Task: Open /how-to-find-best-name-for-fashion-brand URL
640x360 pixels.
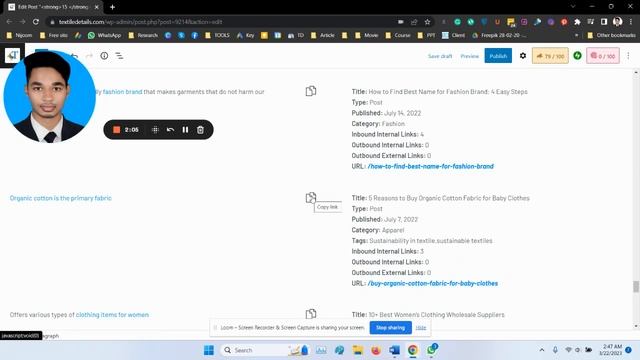Action: (431, 166)
